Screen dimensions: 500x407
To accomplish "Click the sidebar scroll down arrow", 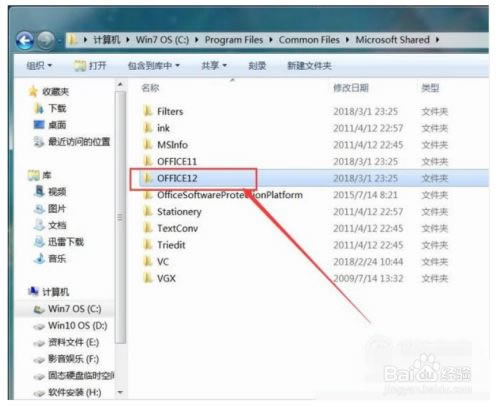I will tap(120, 392).
